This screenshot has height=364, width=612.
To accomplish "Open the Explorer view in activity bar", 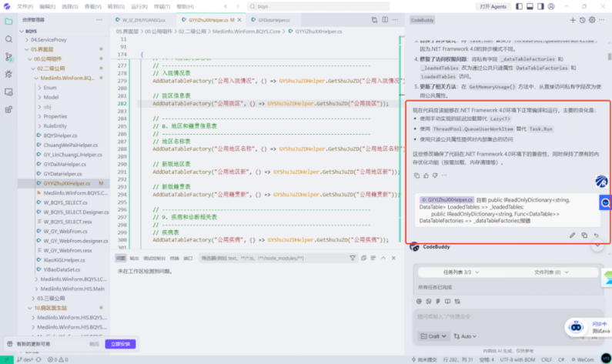I will coord(8,22).
